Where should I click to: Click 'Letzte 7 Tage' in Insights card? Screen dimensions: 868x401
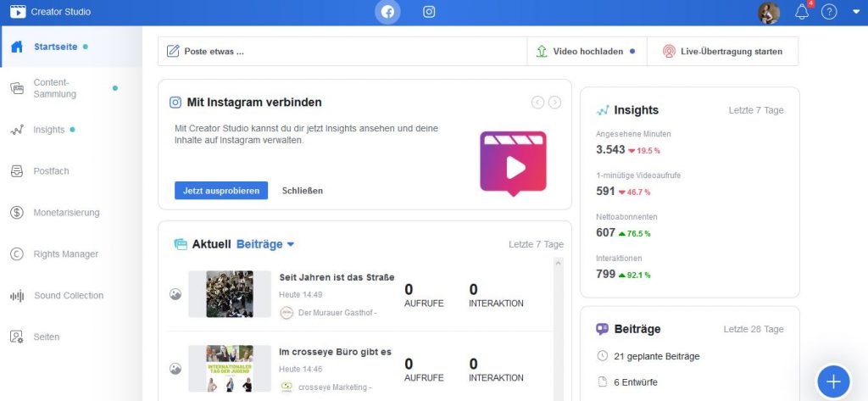pos(756,110)
